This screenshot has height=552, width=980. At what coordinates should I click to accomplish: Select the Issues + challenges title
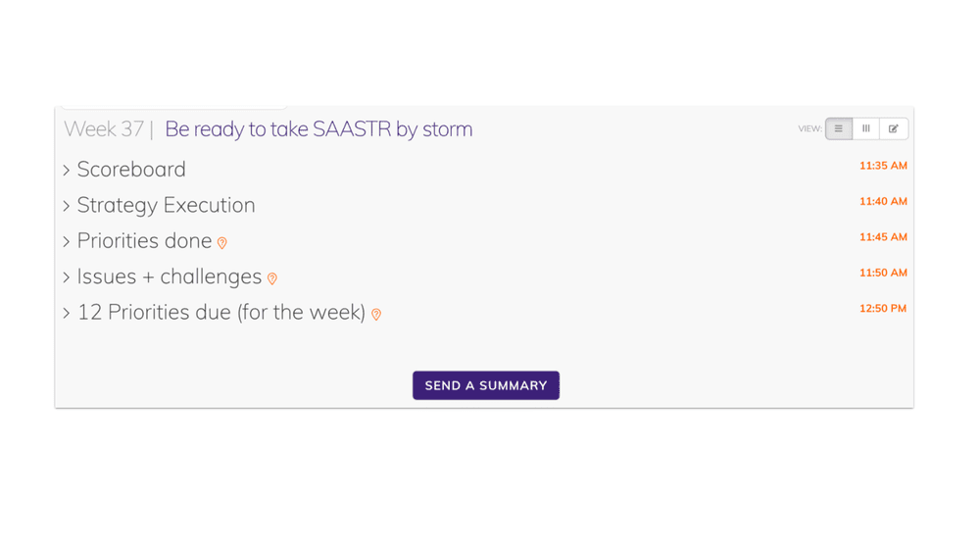tap(170, 276)
